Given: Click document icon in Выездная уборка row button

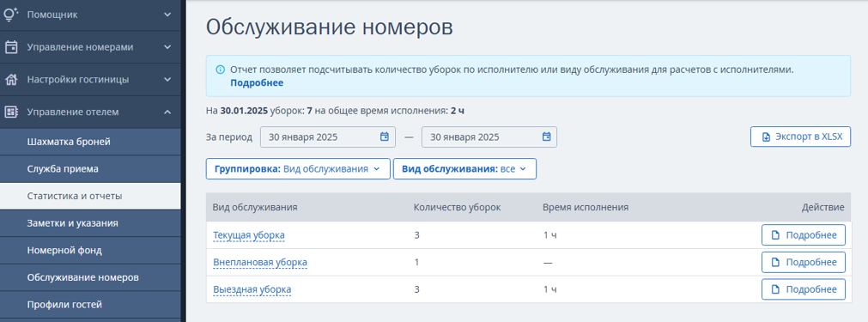Looking at the screenshot, I should tap(776, 289).
